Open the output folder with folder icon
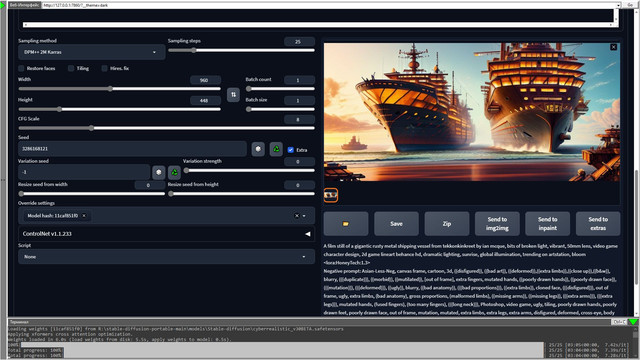Viewport: 640px width, 360px height. (x=346, y=224)
